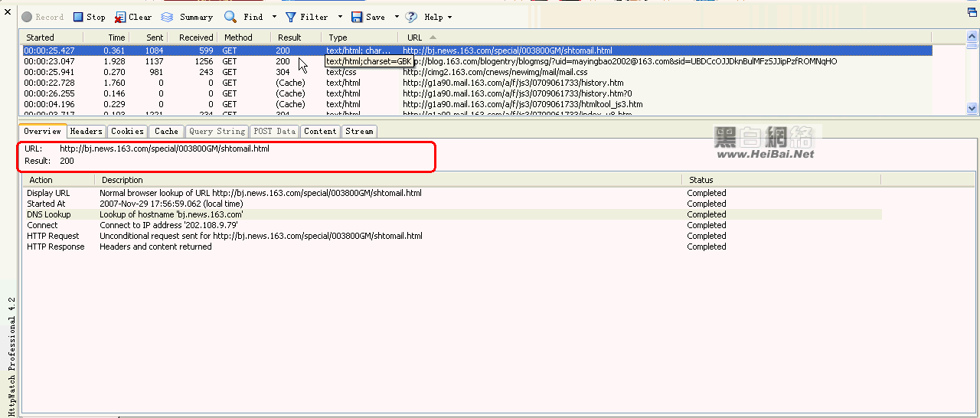Sort requests by Received column header
The image size is (980, 418).
click(x=191, y=38)
